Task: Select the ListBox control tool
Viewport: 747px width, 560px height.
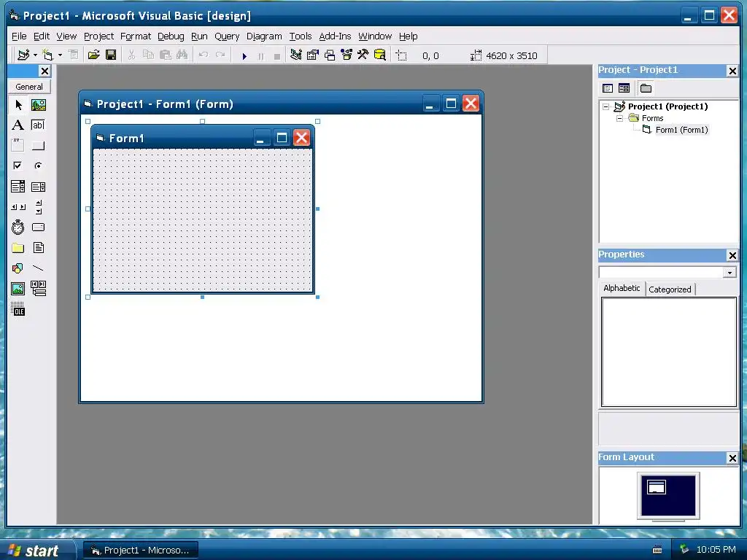Action: [39, 187]
